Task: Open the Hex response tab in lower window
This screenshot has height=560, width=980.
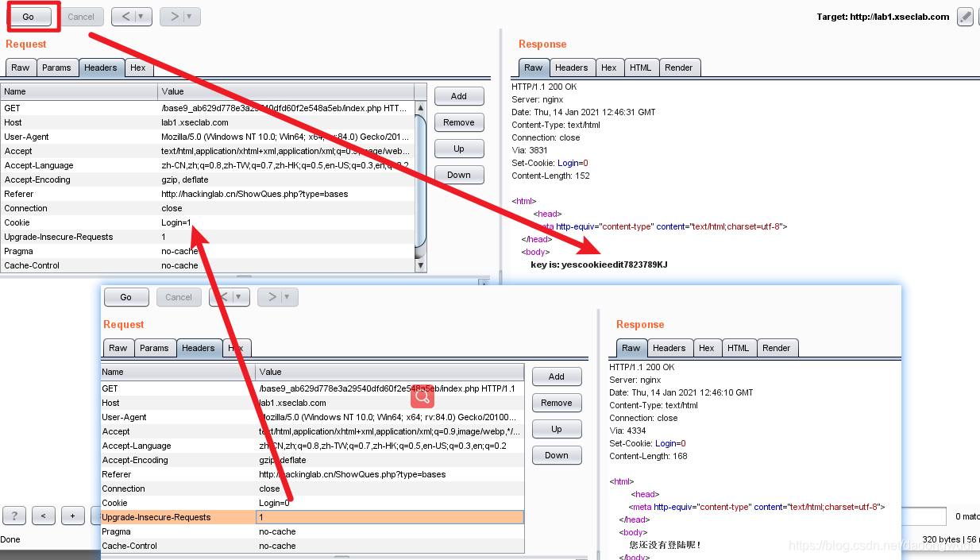Action: pyautogui.click(x=707, y=348)
